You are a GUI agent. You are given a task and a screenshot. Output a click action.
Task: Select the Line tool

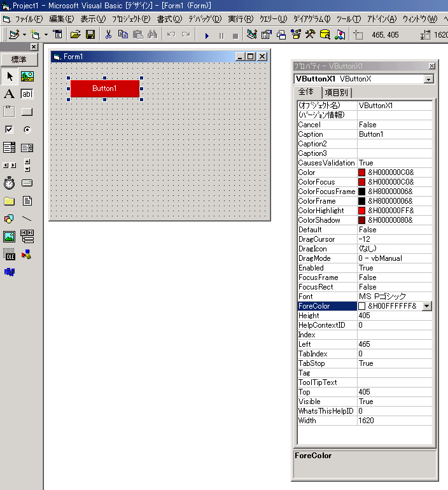[27, 219]
